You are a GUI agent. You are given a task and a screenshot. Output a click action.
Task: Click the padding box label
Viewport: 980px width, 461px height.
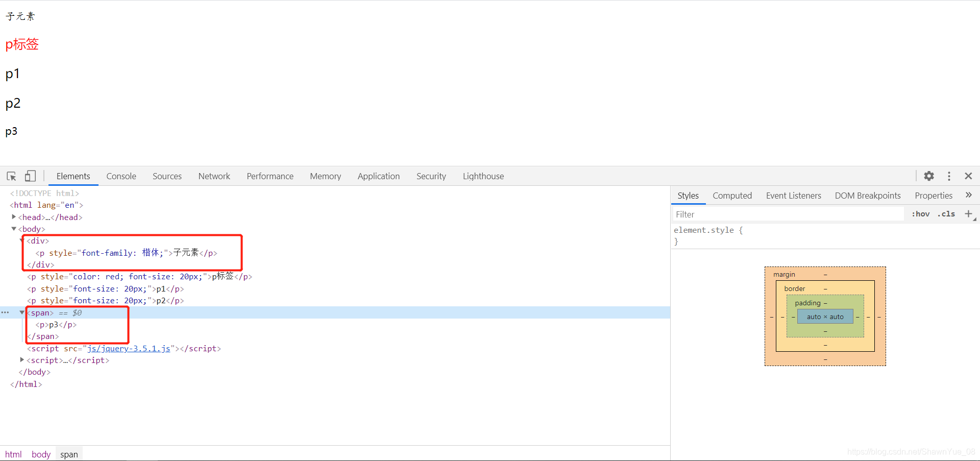pos(807,303)
